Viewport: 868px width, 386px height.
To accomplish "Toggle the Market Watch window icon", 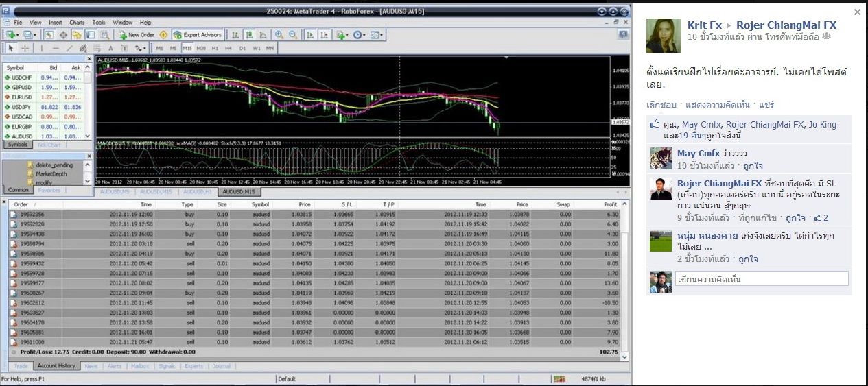I will click(49, 34).
